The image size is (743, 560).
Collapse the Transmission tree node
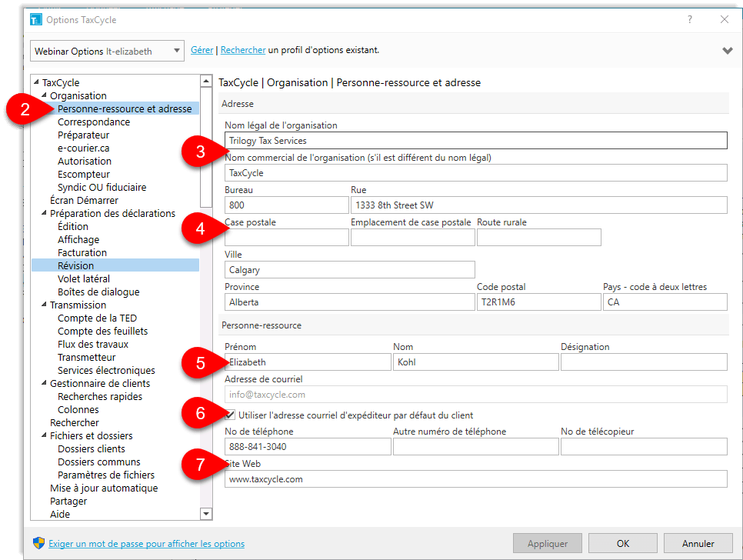[x=45, y=304]
